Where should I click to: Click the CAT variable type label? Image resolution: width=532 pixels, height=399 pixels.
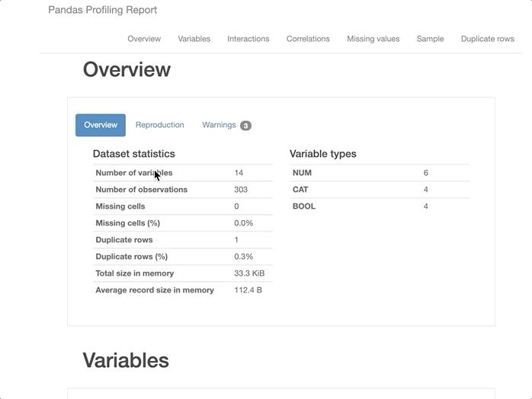click(x=300, y=190)
